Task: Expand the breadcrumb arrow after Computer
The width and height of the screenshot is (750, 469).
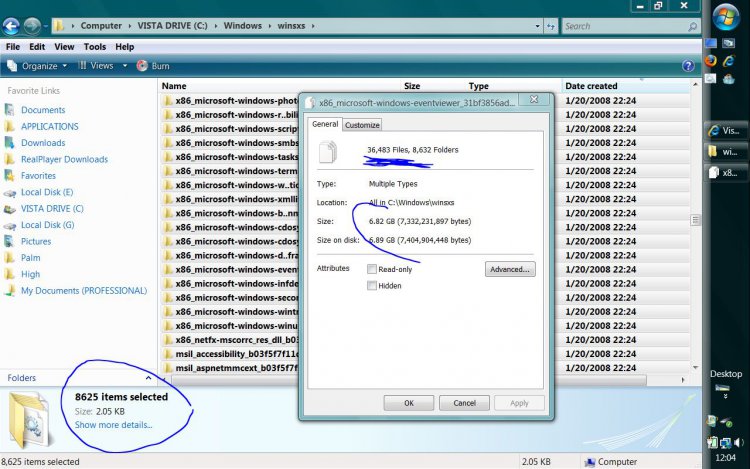Action: pyautogui.click(x=130, y=26)
